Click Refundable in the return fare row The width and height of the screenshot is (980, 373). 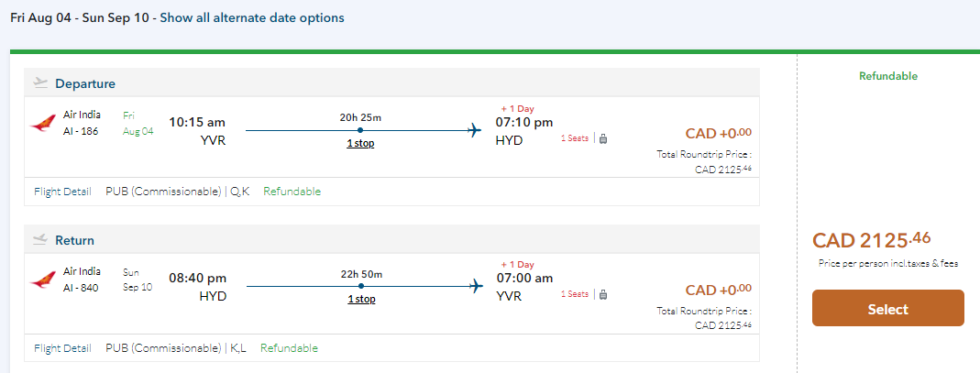coord(289,348)
